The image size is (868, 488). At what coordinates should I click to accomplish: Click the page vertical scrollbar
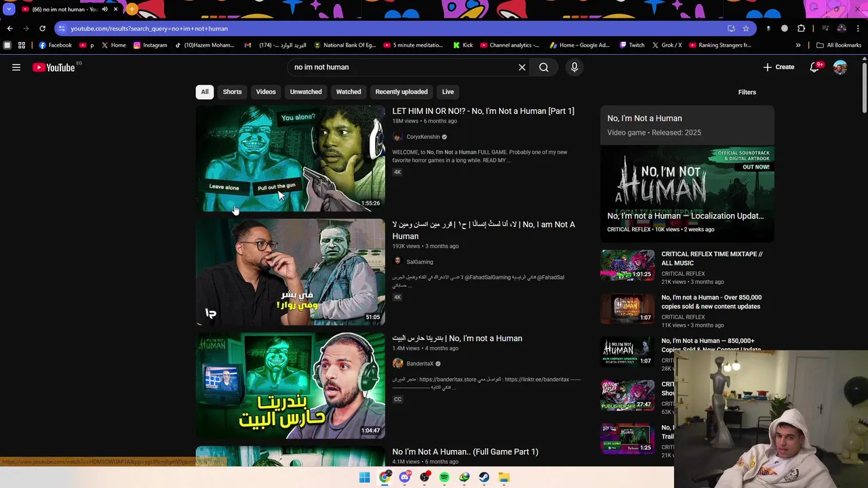coord(865,88)
